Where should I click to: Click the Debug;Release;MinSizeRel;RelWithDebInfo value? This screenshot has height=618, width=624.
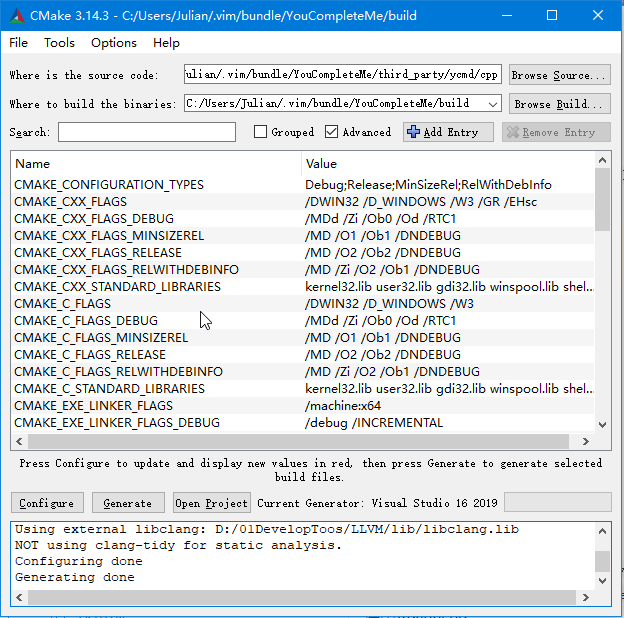click(x=428, y=185)
